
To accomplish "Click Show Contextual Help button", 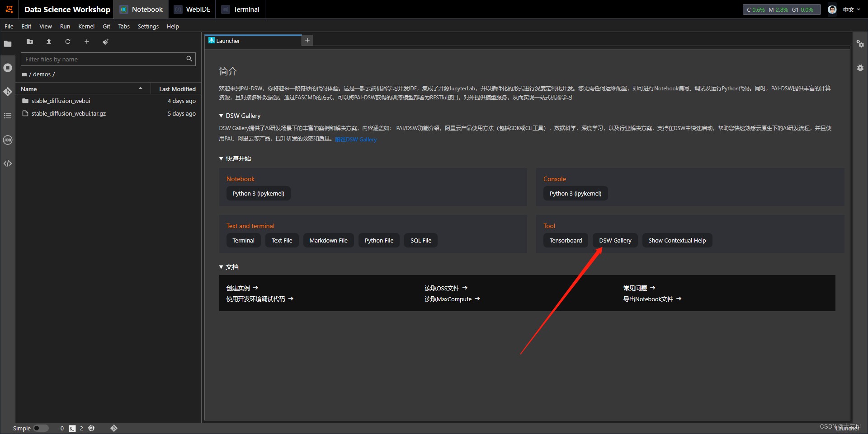I will 677,240.
